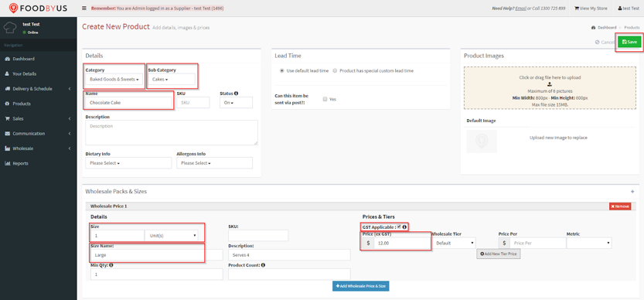
Task: Open the Category dropdown
Action: click(114, 80)
